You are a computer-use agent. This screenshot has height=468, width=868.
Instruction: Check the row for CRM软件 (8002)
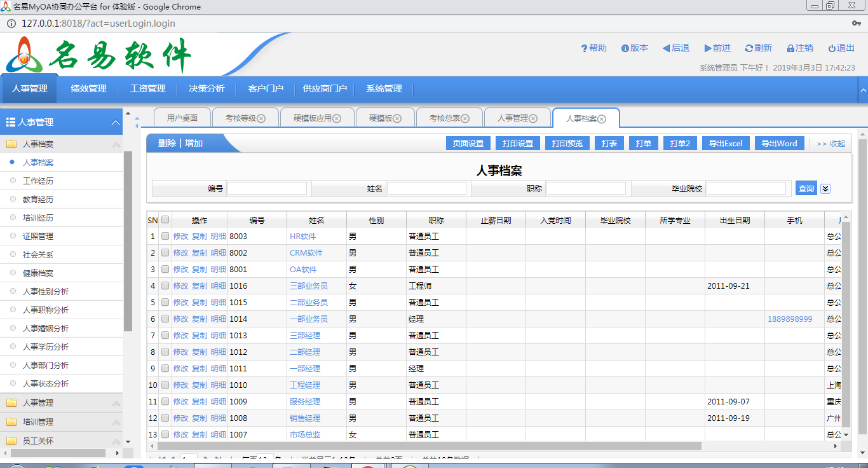pyautogui.click(x=165, y=252)
